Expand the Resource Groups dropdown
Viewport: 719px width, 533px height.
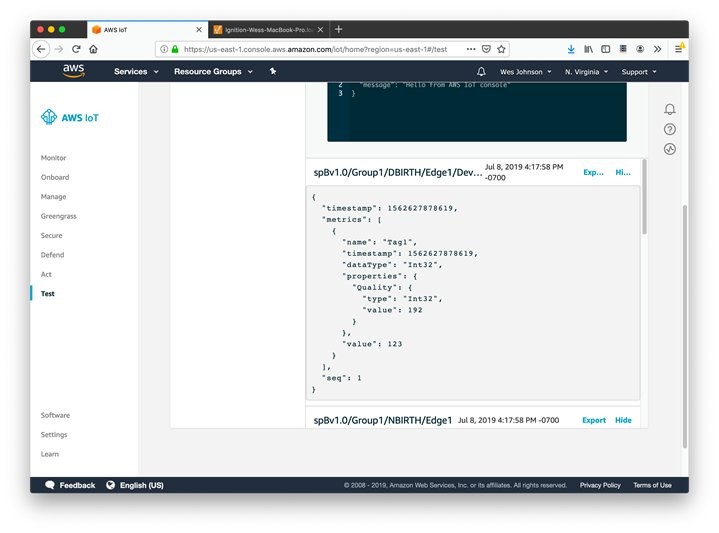[x=213, y=72]
